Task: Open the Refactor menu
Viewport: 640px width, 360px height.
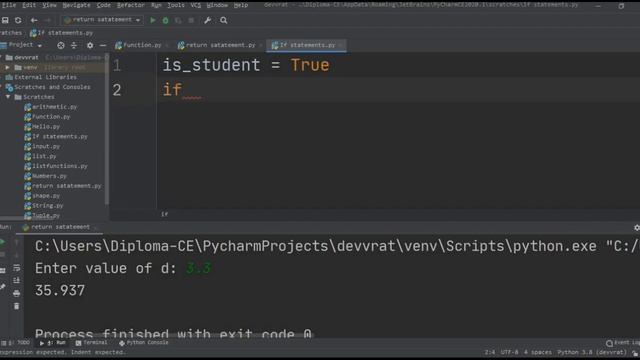Action: 131,5
